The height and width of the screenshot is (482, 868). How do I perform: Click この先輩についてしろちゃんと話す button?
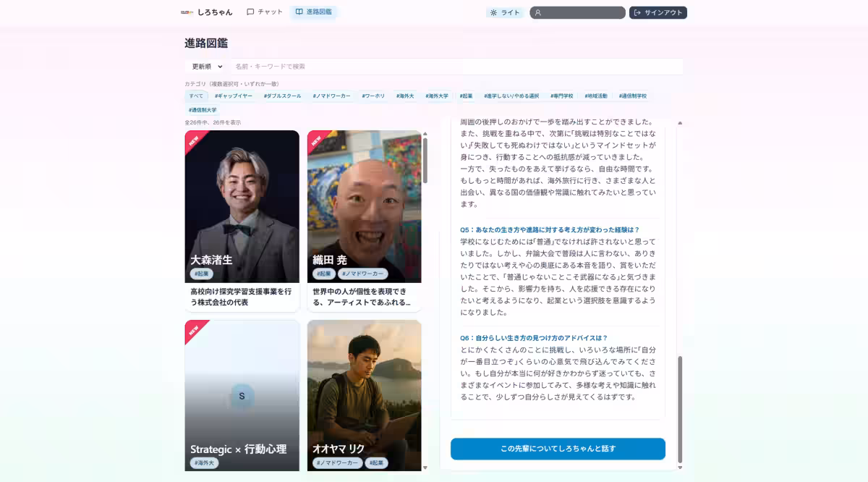[557, 449]
